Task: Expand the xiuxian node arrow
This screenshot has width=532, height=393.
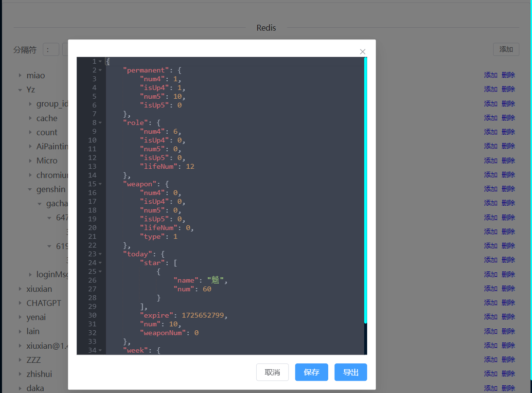Action: pos(20,289)
